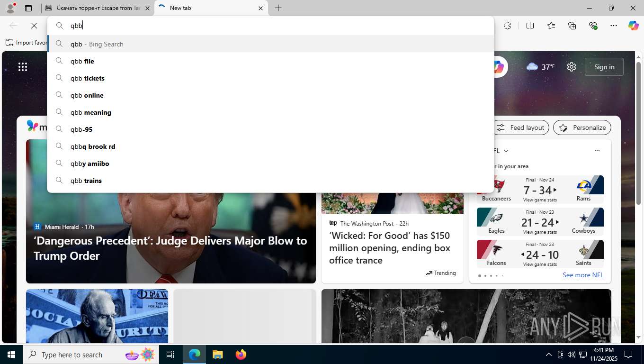Switch to the Escape from Tarkov torrent tab
Image resolution: width=644 pixels, height=364 pixels.
97,8
